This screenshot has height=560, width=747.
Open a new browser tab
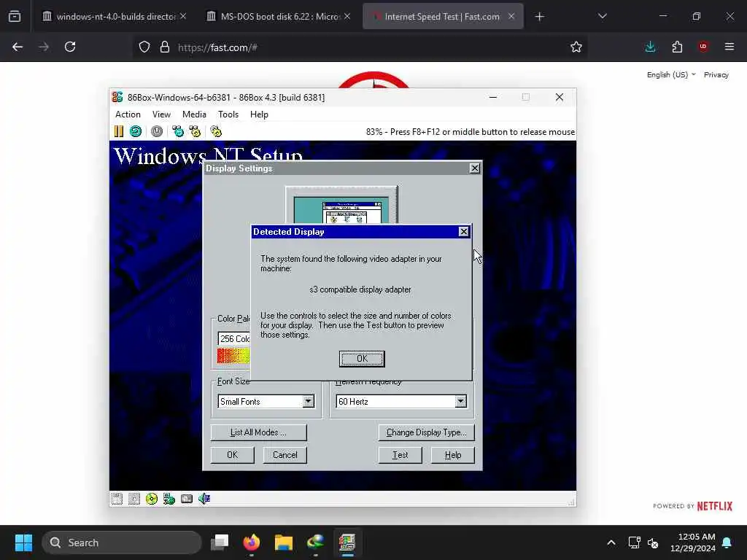coord(539,16)
